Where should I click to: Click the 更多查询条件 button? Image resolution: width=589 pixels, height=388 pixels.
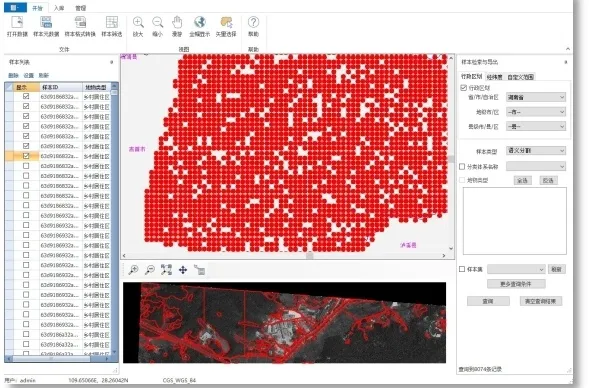tap(516, 284)
